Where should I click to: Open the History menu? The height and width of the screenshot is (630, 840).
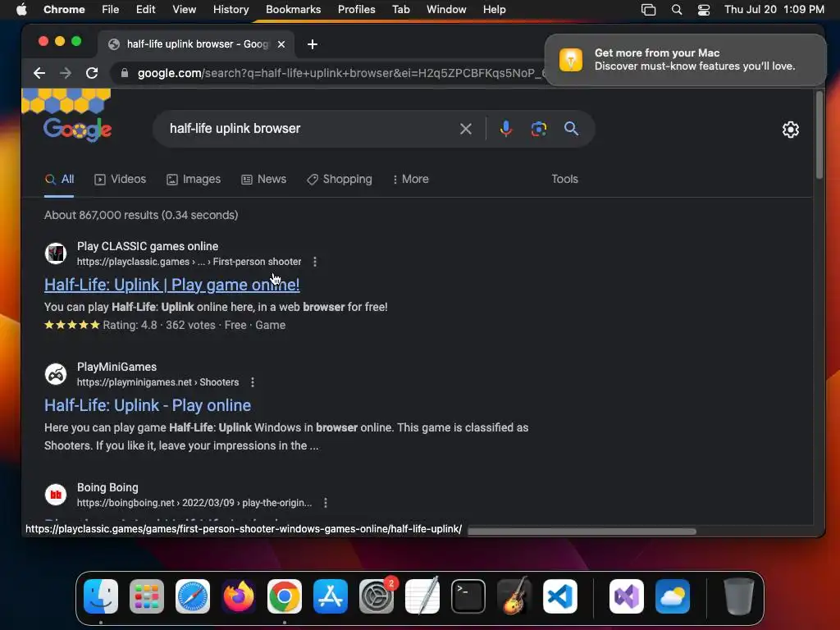231,9
